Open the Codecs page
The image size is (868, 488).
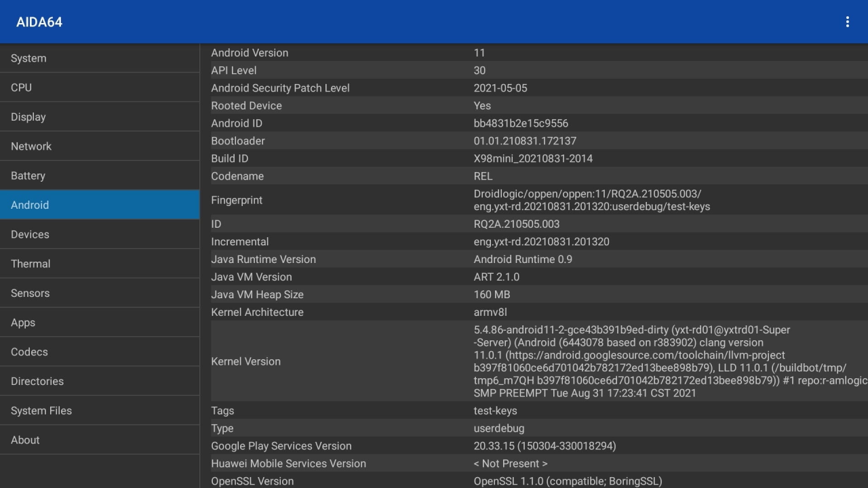[x=100, y=352]
